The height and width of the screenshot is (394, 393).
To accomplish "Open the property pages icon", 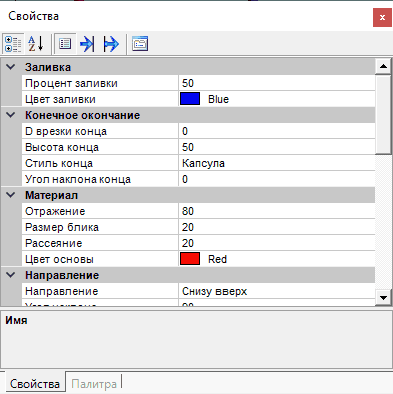I will coord(140,44).
